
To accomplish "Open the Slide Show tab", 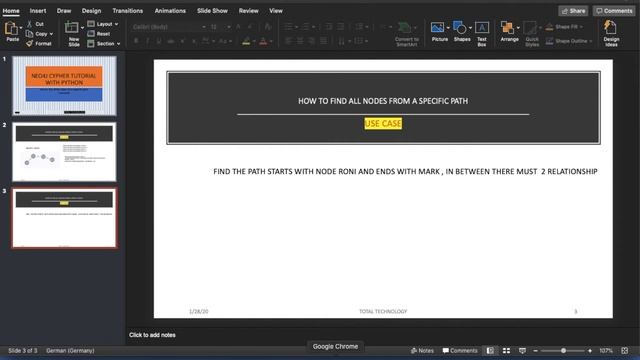I will (213, 11).
